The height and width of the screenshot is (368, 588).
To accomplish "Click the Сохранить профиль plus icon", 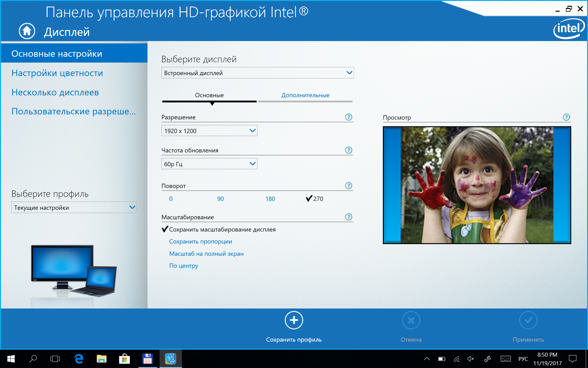I will (294, 320).
